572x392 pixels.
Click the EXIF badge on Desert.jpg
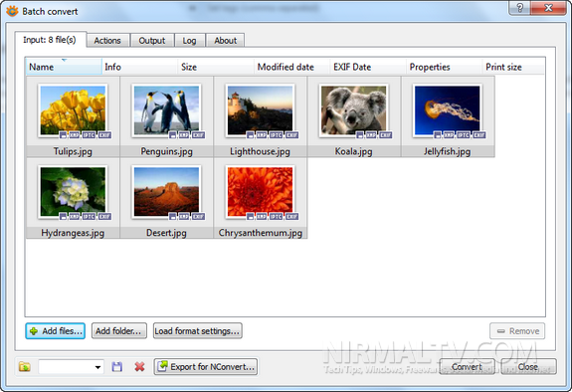[198, 217]
